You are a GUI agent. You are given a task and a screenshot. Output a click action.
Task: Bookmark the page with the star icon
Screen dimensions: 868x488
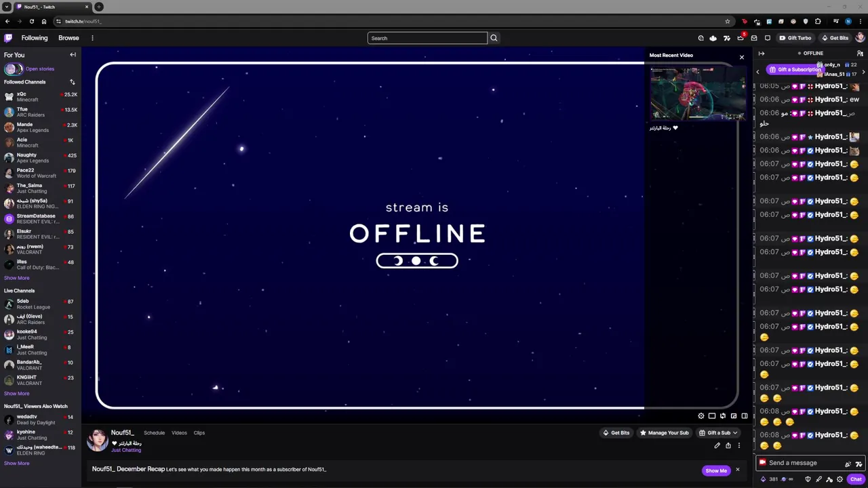[x=728, y=22]
